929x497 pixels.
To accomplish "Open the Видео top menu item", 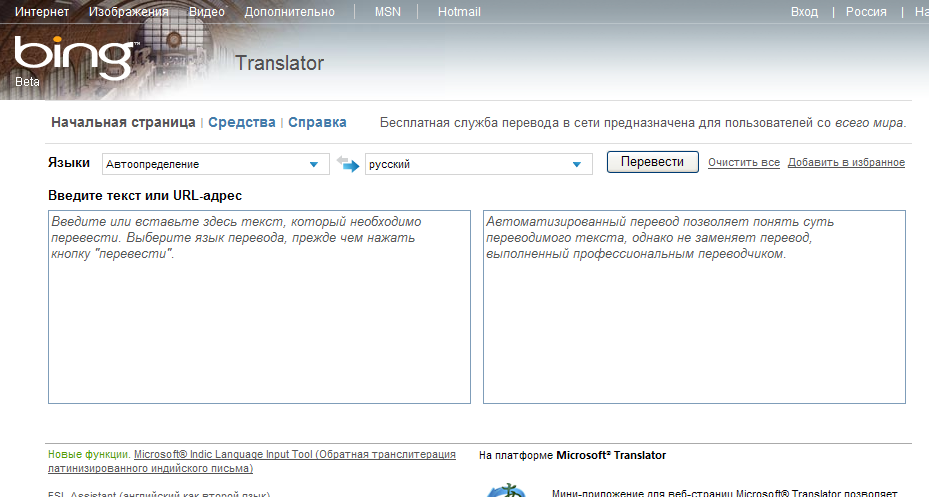I will click(207, 12).
